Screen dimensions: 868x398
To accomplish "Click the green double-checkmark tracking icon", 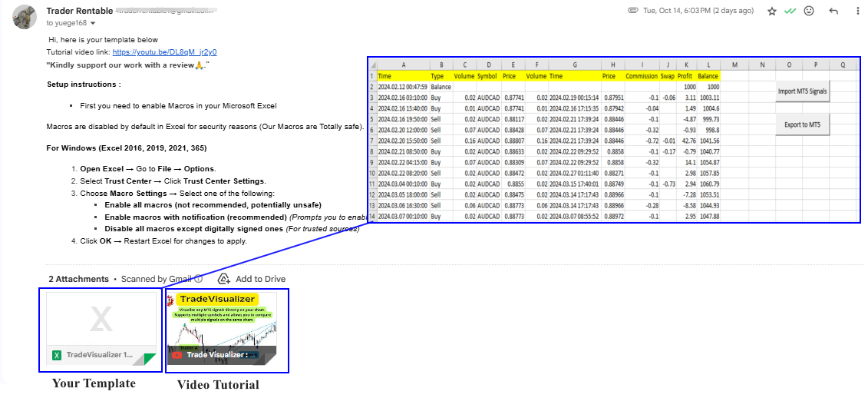I will (790, 11).
